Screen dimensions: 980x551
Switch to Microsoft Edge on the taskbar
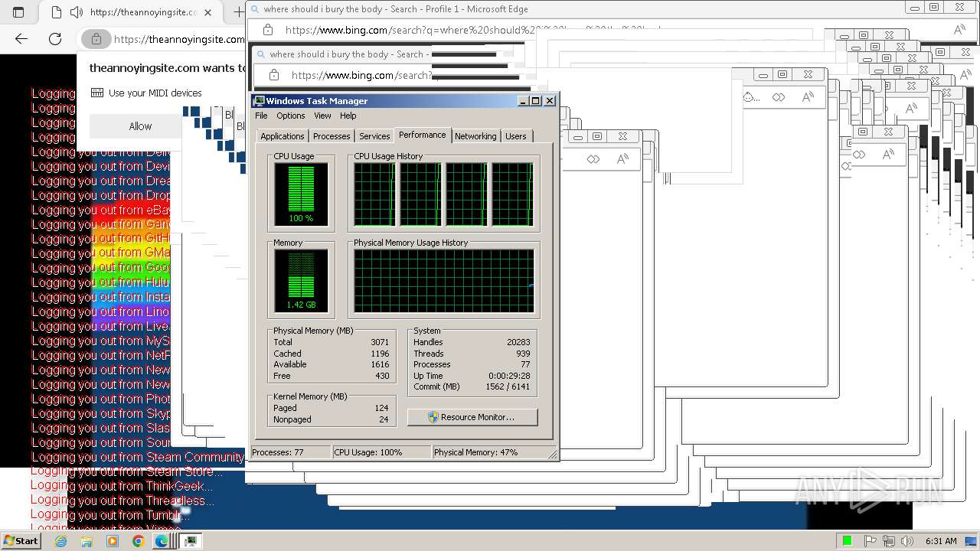[162, 541]
